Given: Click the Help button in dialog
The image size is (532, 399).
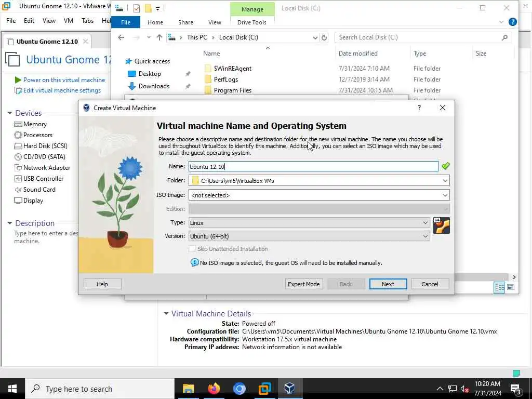Looking at the screenshot, I should (x=102, y=284).
